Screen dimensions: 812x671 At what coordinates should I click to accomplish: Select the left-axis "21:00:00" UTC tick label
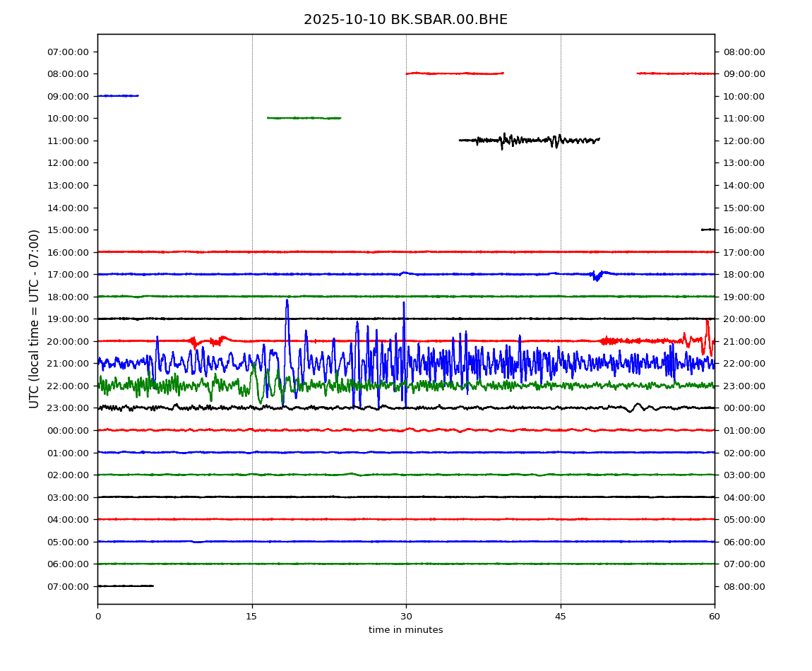click(69, 364)
